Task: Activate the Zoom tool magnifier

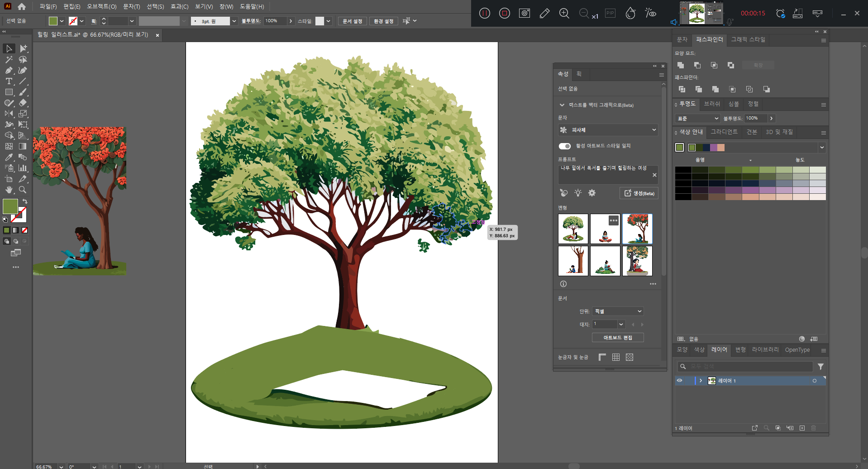Action: (x=23, y=190)
